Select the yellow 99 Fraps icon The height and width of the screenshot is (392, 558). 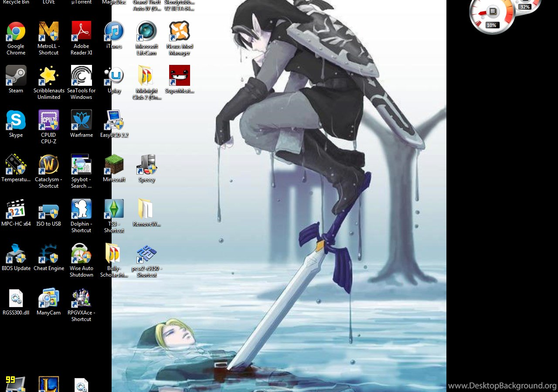[16, 384]
